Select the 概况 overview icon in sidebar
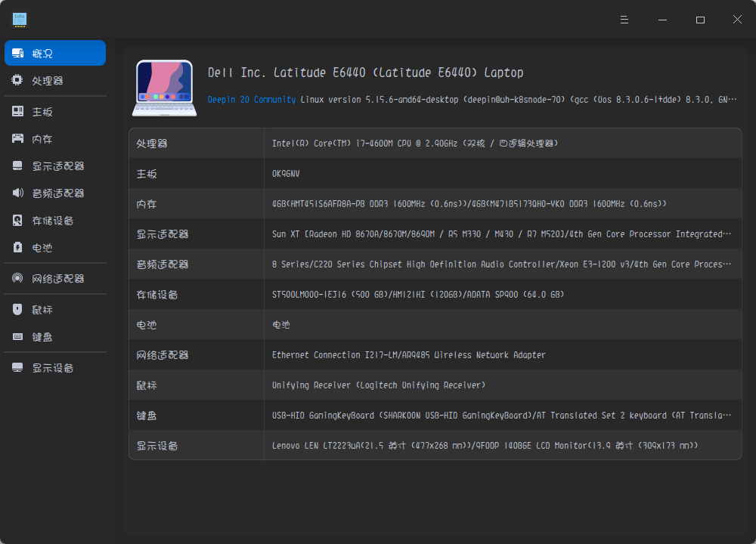This screenshot has width=756, height=544. [18, 53]
